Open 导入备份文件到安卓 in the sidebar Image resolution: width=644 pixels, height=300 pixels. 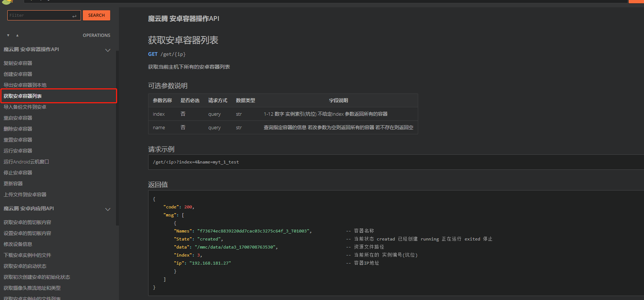[x=25, y=107]
